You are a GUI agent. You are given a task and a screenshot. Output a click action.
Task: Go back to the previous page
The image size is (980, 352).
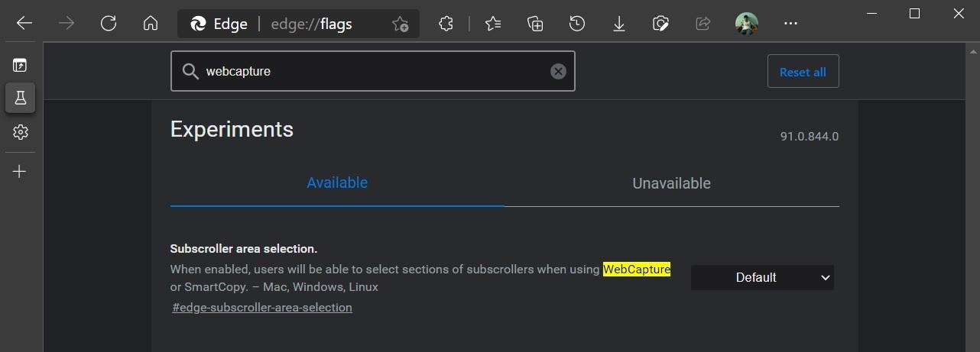click(24, 24)
